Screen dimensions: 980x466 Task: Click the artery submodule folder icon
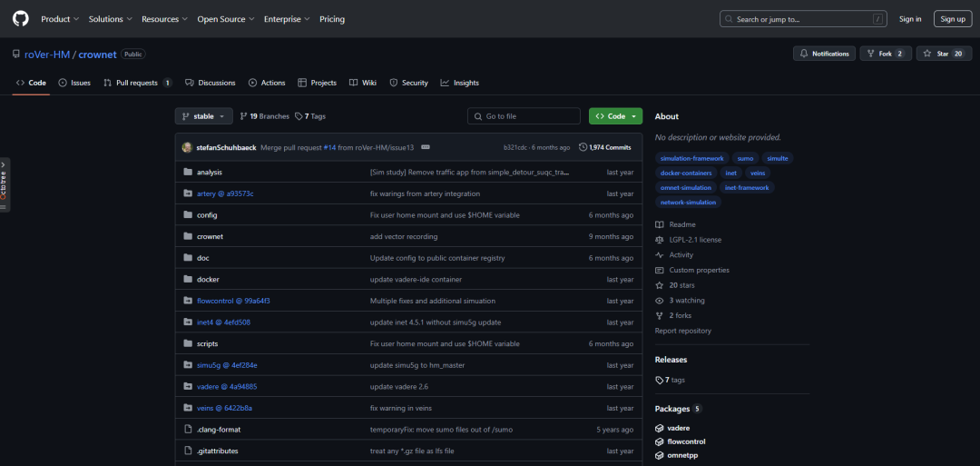(x=188, y=193)
